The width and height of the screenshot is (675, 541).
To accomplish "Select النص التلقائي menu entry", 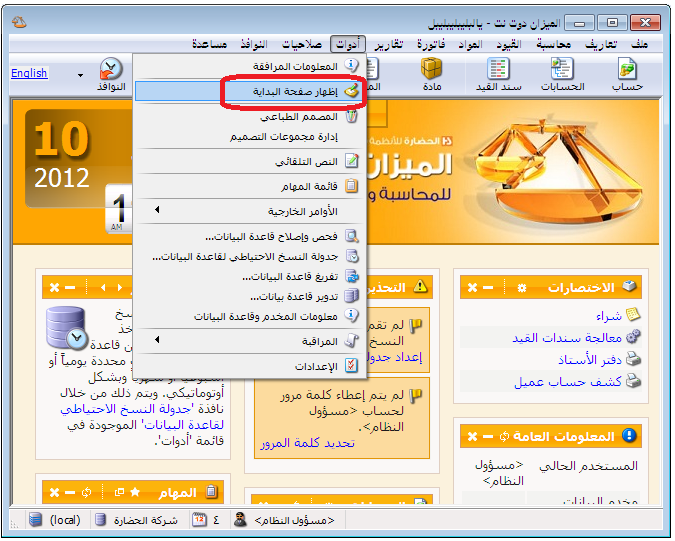I will pyautogui.click(x=250, y=161).
